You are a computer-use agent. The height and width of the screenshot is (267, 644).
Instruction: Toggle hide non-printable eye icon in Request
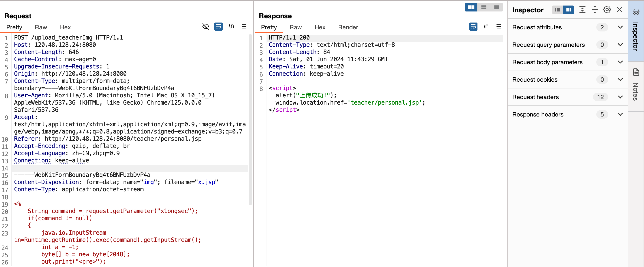click(206, 26)
